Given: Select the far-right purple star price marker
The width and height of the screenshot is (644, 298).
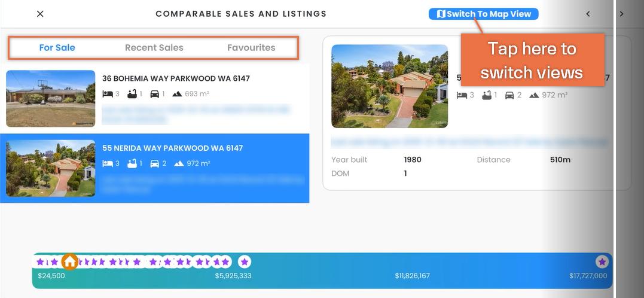Looking at the screenshot, I should tap(602, 261).
